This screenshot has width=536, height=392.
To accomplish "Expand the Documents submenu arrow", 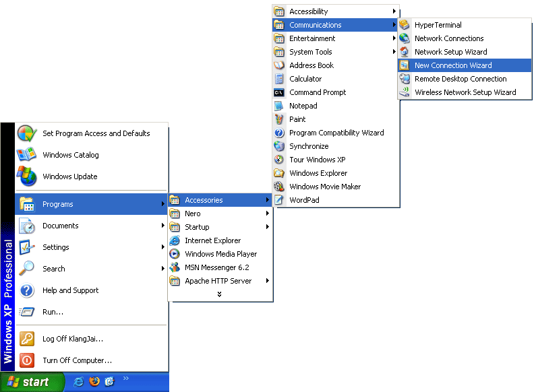I will coord(163,226).
